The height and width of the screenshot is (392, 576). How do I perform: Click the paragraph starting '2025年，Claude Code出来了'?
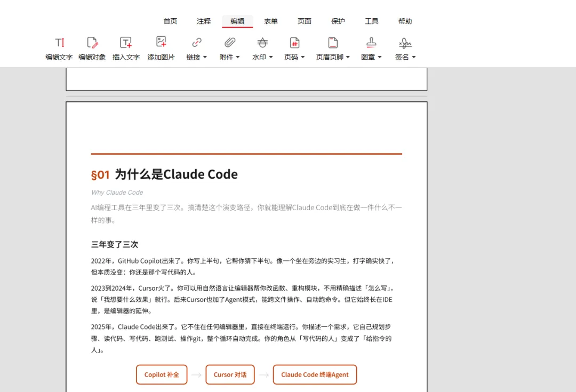(242, 338)
